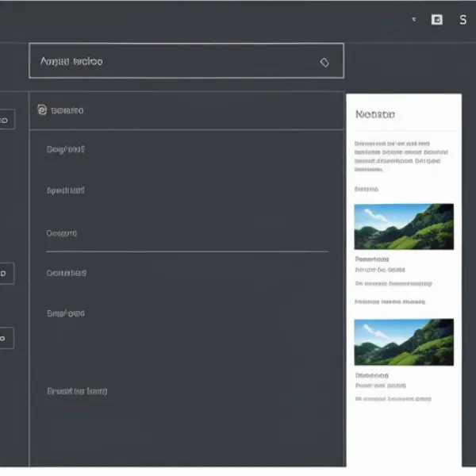The height and width of the screenshot is (476, 476).
Task: Open the white square icon in top bar
Action: (x=437, y=20)
